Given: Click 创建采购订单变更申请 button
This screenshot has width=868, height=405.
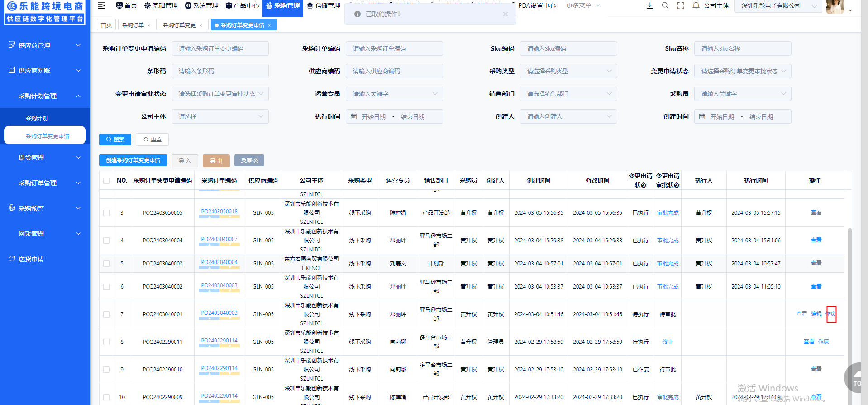Looking at the screenshot, I should pos(133,160).
